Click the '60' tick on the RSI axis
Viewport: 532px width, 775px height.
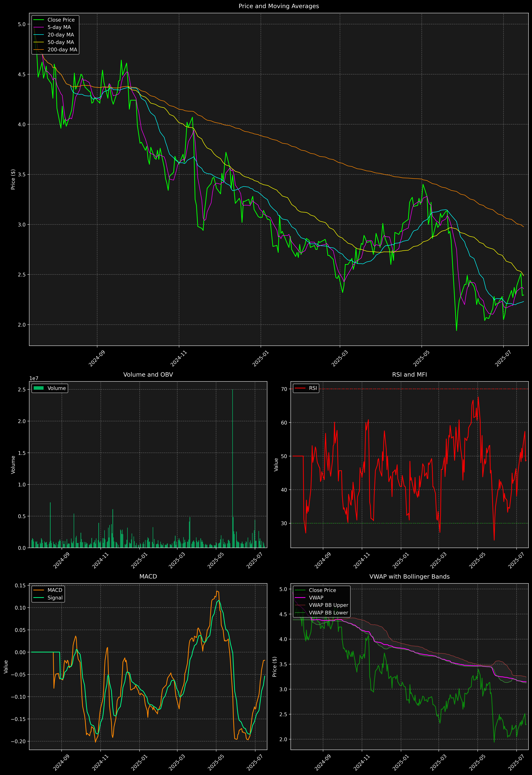click(x=284, y=422)
